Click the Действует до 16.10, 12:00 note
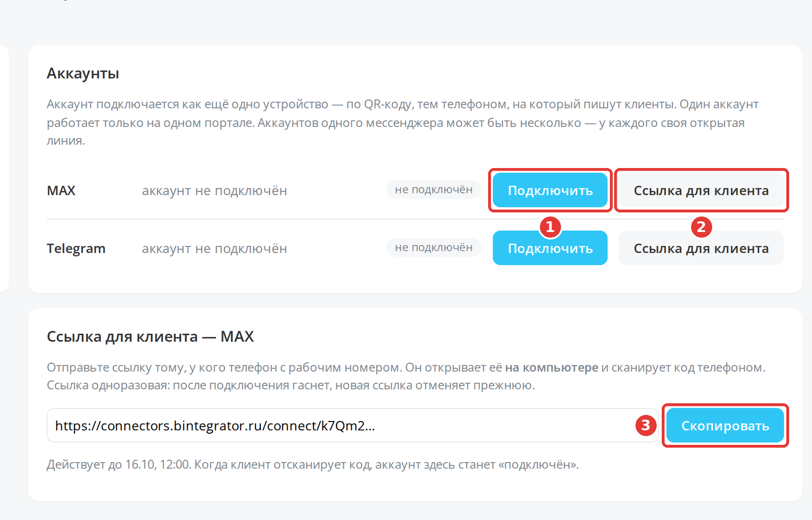The width and height of the screenshot is (812, 520). point(313,465)
